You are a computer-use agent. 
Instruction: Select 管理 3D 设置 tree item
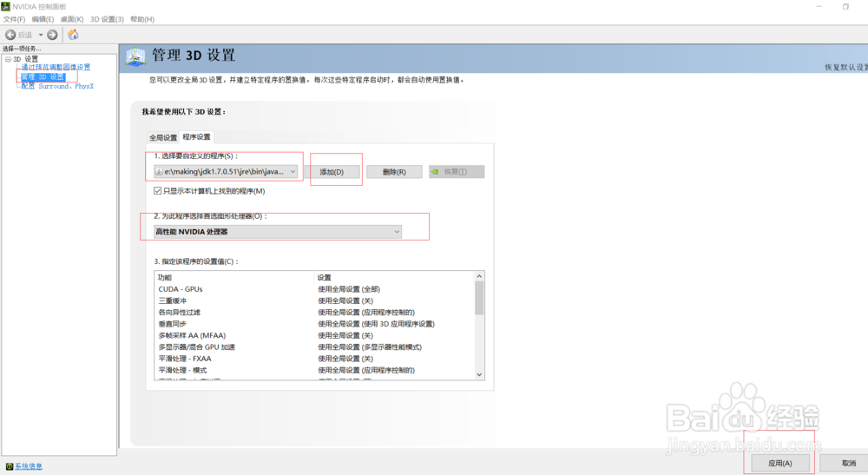click(43, 77)
